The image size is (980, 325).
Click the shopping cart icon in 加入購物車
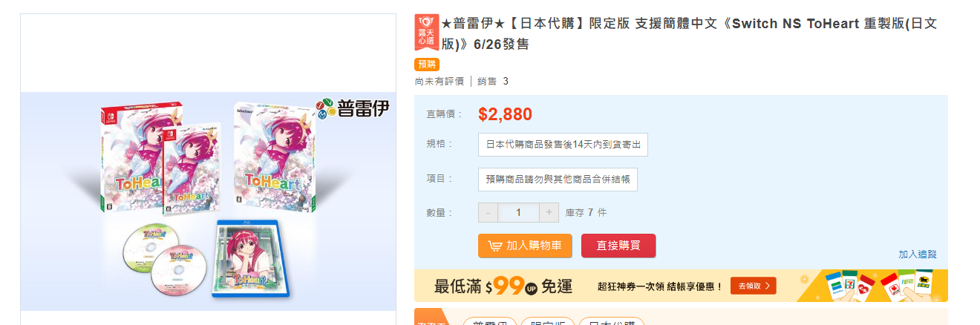(494, 246)
